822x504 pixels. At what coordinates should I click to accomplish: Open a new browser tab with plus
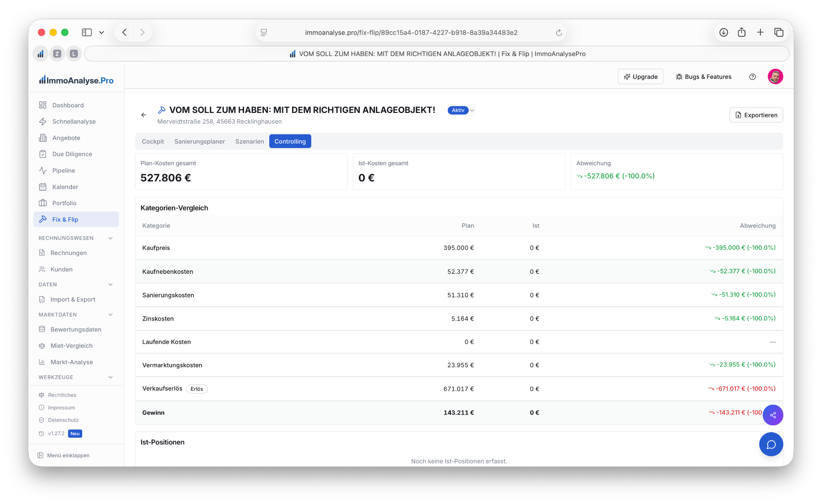point(760,33)
